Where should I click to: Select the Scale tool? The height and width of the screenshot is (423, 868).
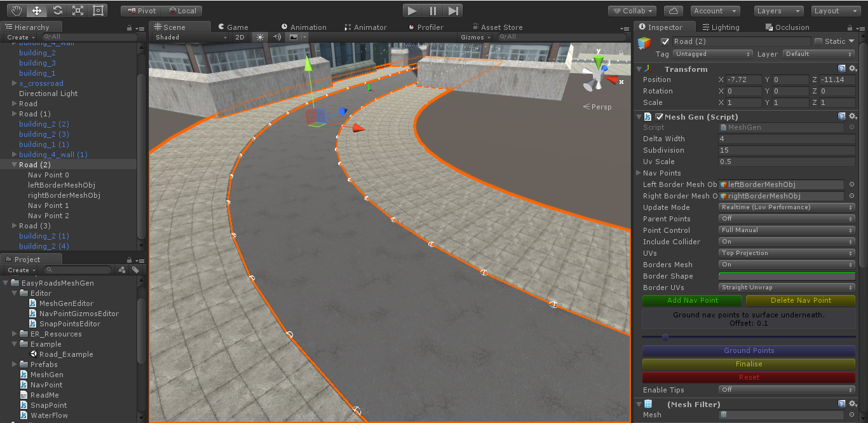point(78,11)
